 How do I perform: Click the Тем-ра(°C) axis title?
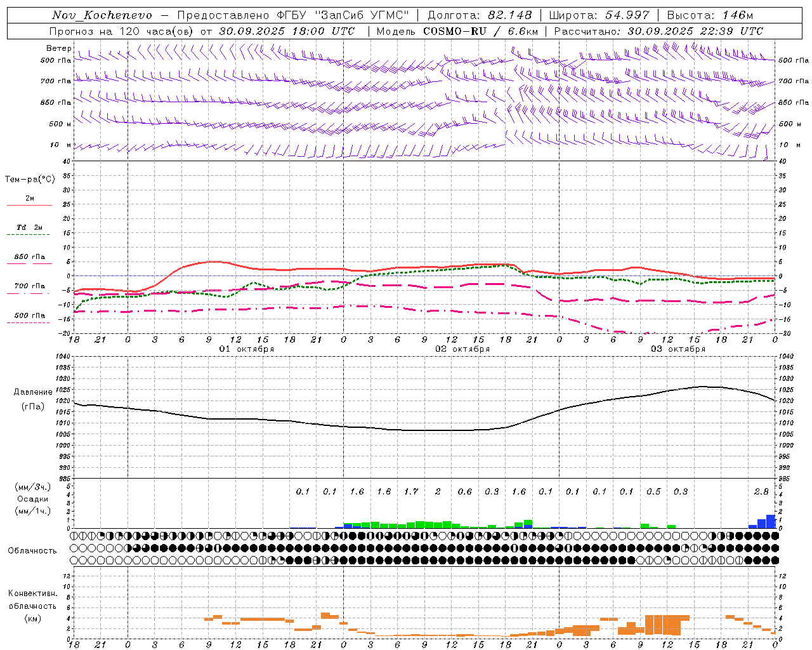tap(30, 180)
